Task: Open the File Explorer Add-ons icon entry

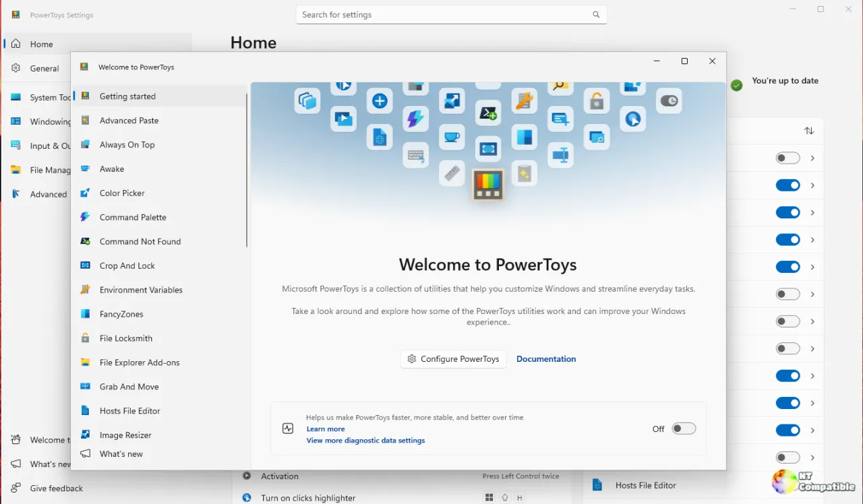Action: click(85, 363)
